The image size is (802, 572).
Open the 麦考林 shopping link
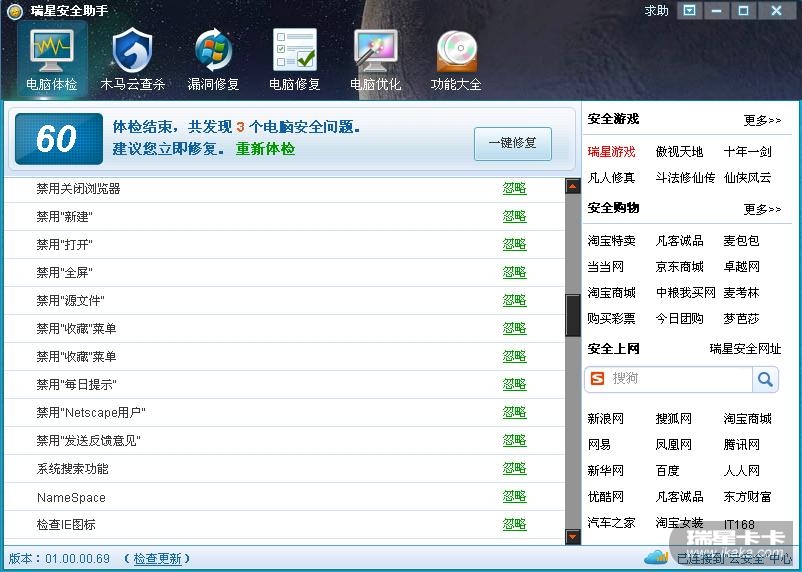click(741, 293)
